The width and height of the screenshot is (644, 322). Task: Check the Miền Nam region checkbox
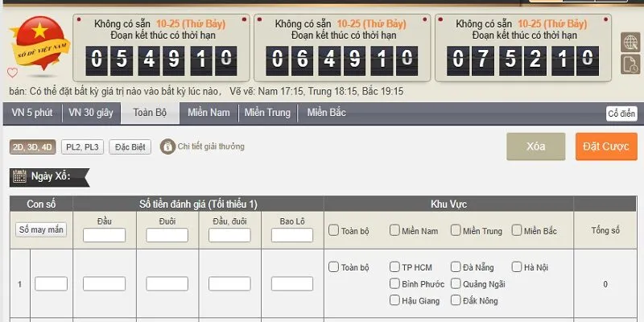click(394, 230)
